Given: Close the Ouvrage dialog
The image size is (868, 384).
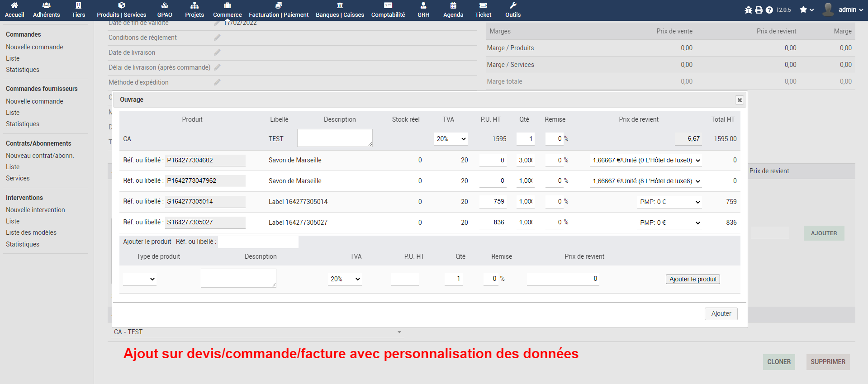Looking at the screenshot, I should (x=740, y=100).
